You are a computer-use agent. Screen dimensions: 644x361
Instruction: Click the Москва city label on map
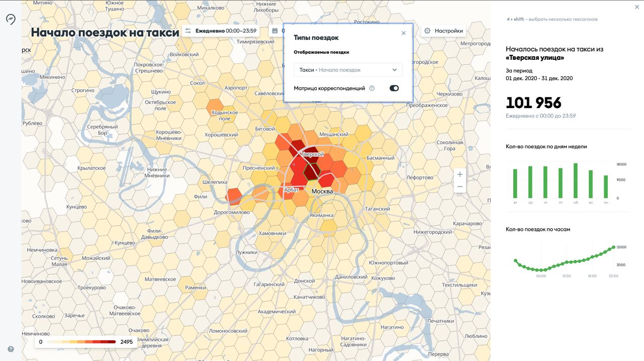pos(322,192)
